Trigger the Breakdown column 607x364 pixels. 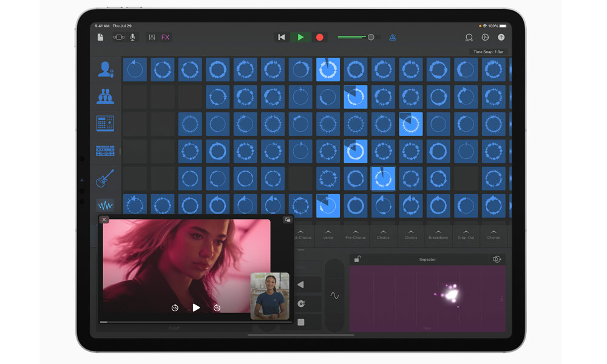pyautogui.click(x=438, y=235)
